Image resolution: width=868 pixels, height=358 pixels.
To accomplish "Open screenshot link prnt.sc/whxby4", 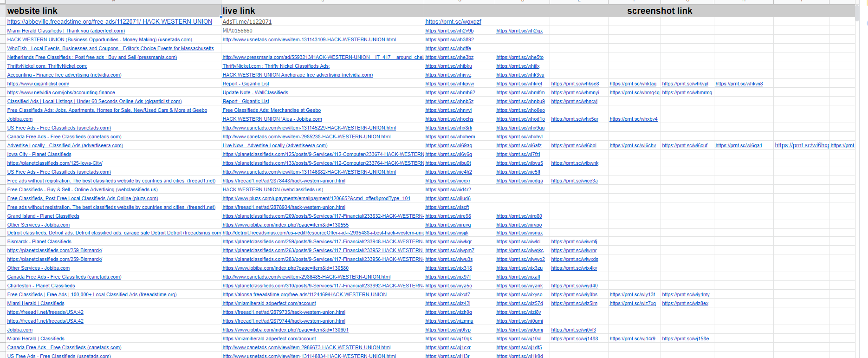I will 634,119.
